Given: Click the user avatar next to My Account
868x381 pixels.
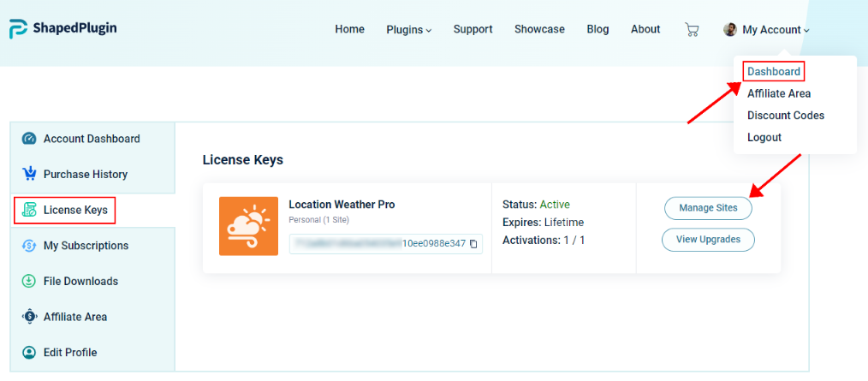Looking at the screenshot, I should [729, 29].
